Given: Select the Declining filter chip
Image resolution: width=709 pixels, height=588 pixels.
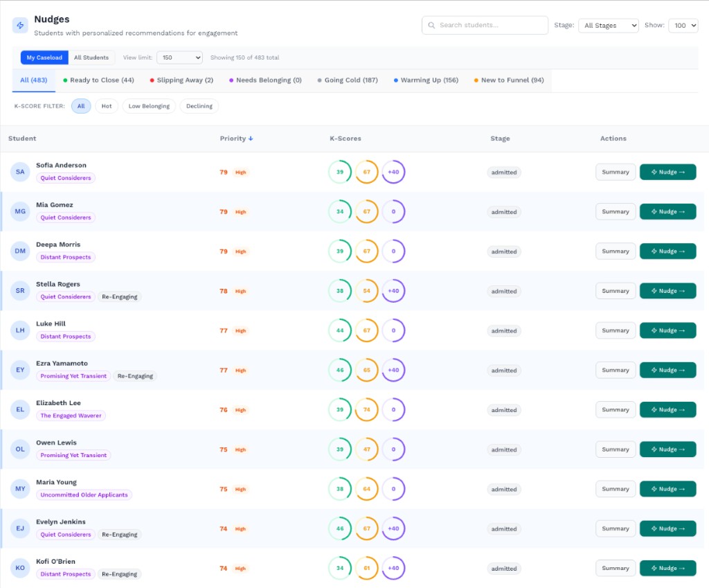Looking at the screenshot, I should pyautogui.click(x=199, y=106).
